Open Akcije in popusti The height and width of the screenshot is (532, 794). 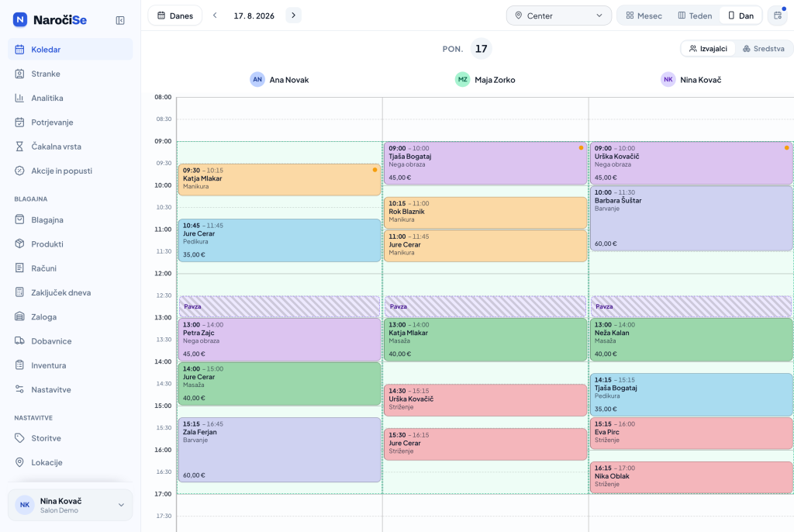click(71, 171)
